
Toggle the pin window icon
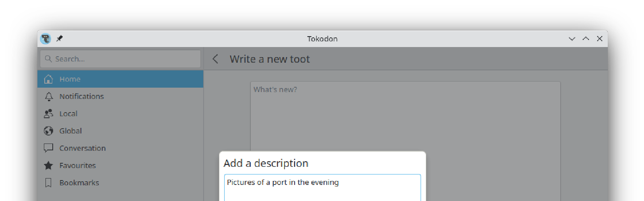click(60, 39)
